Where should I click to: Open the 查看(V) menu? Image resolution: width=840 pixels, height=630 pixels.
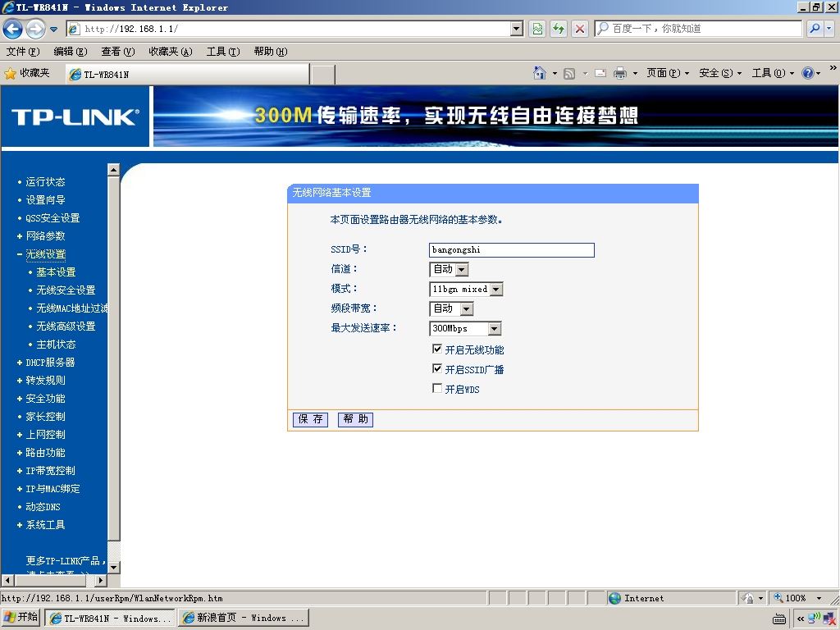click(x=118, y=52)
